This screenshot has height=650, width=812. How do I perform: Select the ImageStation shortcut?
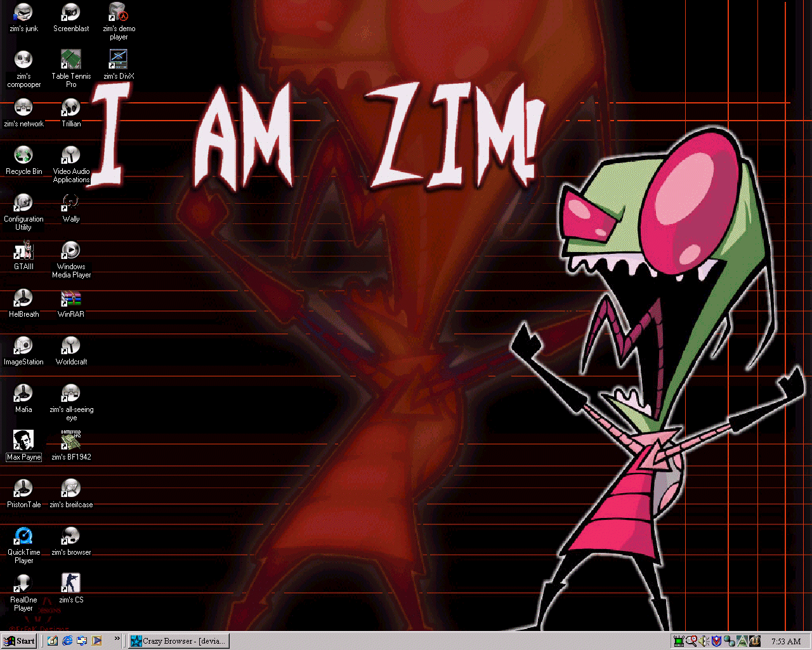point(23,351)
